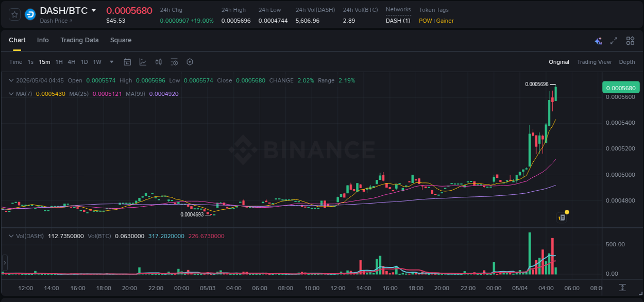Expand the left side panel arrow
This screenshot has width=644, height=302.
tap(5, 263)
